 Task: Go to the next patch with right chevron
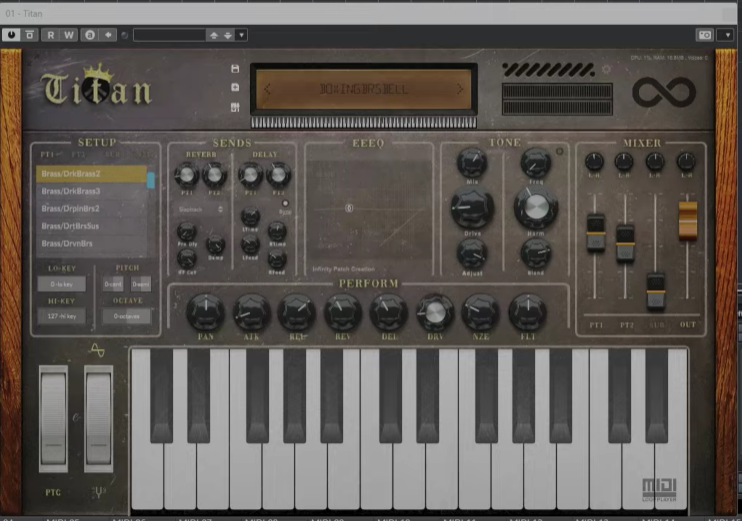click(459, 89)
